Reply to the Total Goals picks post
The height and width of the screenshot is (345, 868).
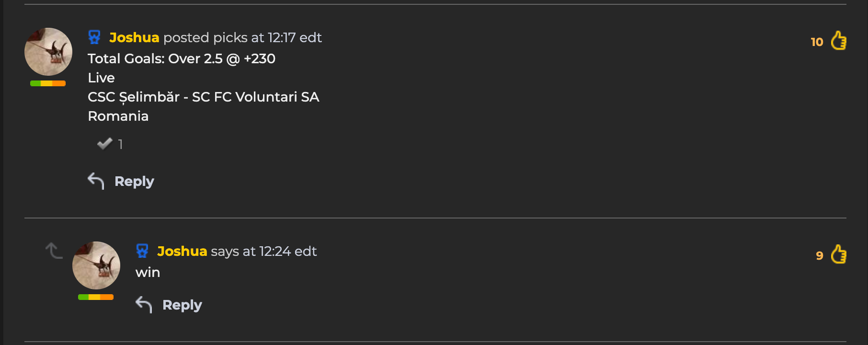coord(134,181)
